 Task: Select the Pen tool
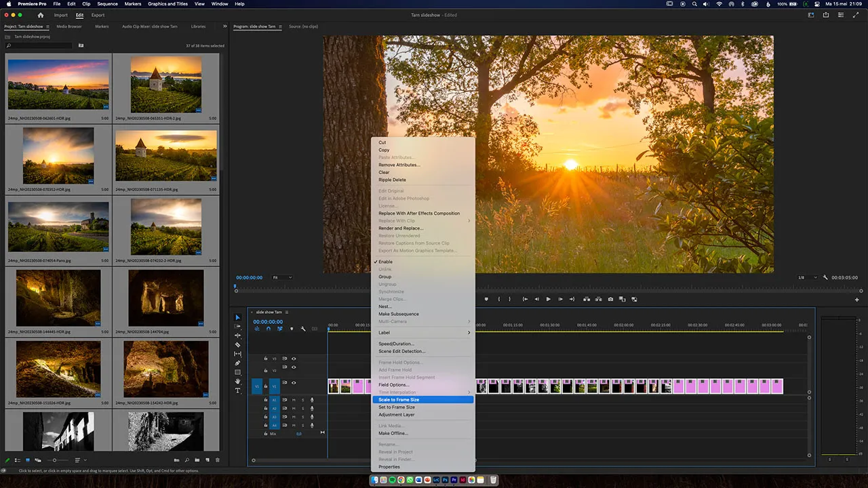pyautogui.click(x=237, y=363)
